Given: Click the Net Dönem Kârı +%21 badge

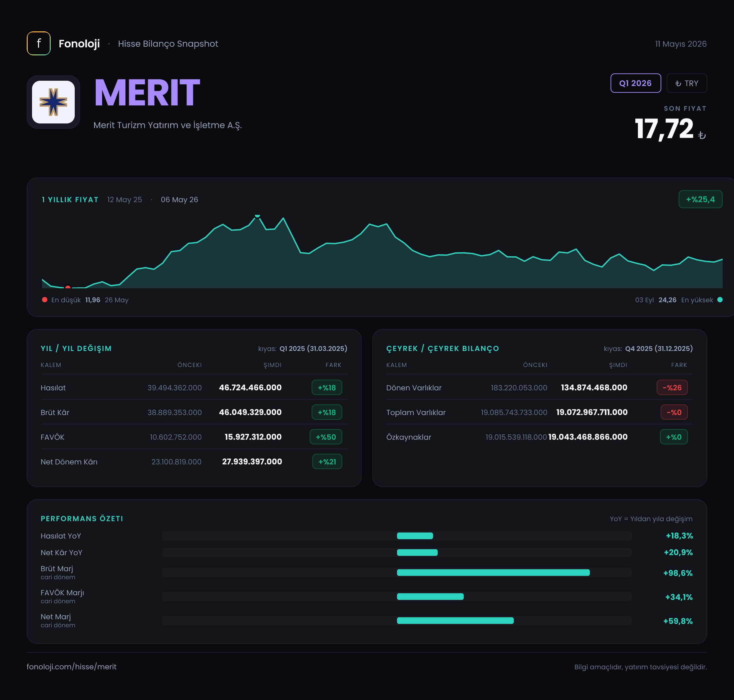Looking at the screenshot, I should [327, 461].
